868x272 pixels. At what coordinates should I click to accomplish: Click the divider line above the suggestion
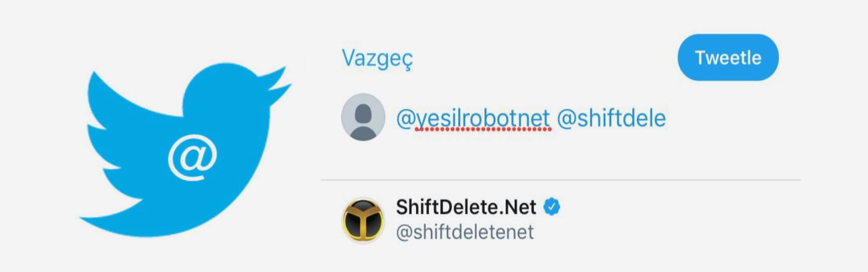point(559,180)
